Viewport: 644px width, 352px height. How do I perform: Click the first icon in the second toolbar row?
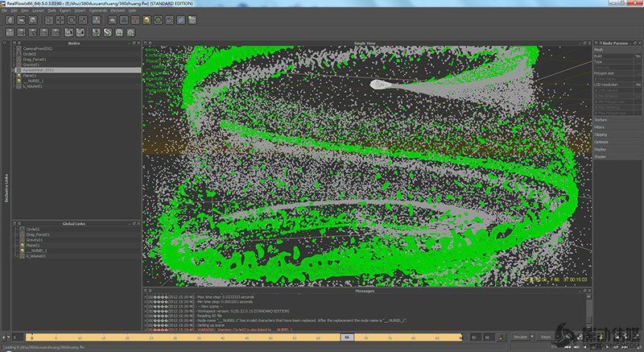coord(11,31)
